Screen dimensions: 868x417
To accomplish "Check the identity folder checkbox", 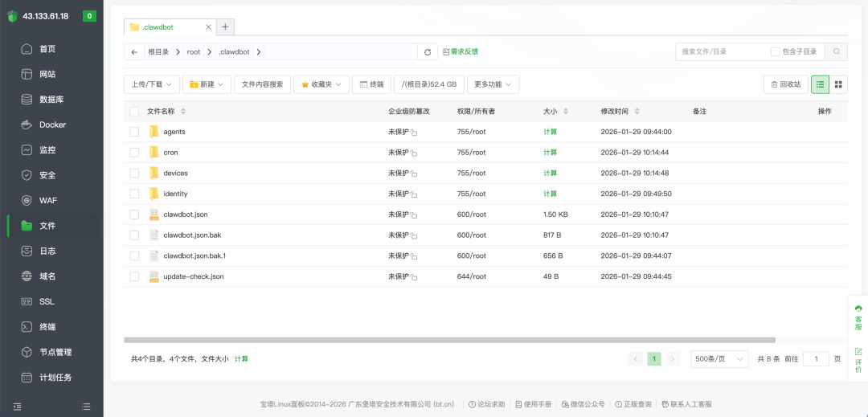I will (x=134, y=194).
